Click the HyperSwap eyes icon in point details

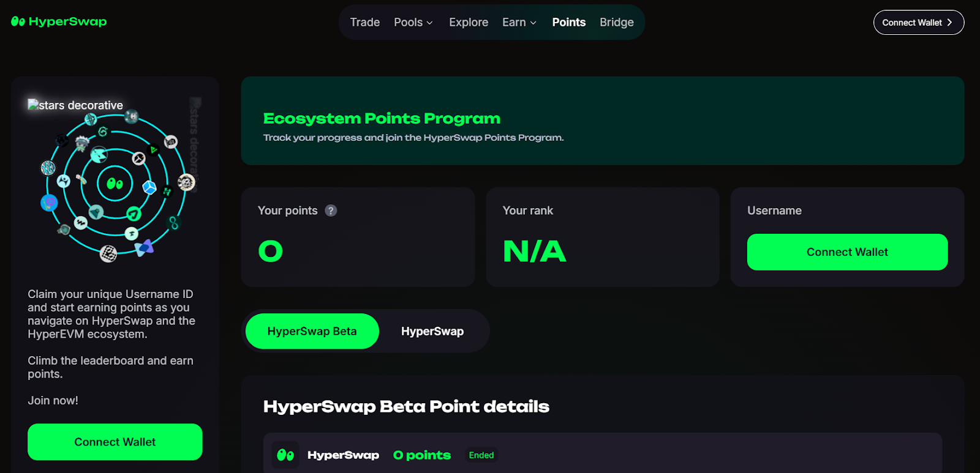tap(285, 455)
